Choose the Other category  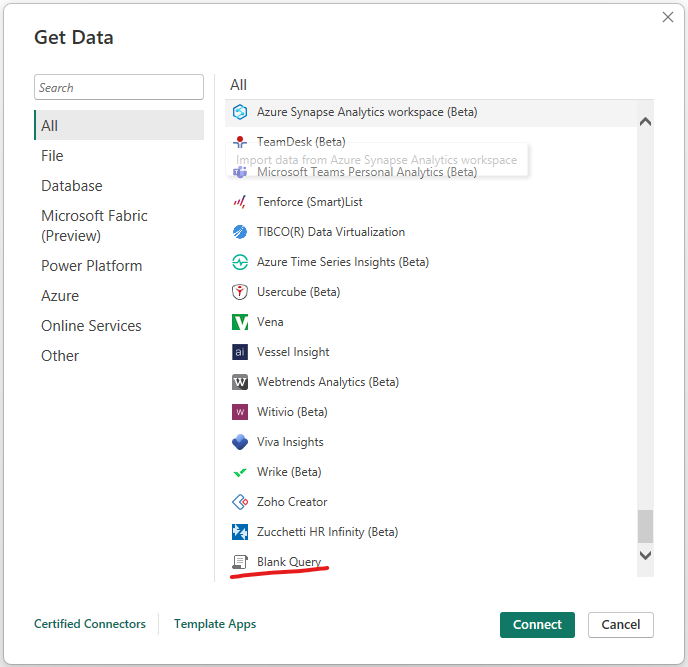60,356
